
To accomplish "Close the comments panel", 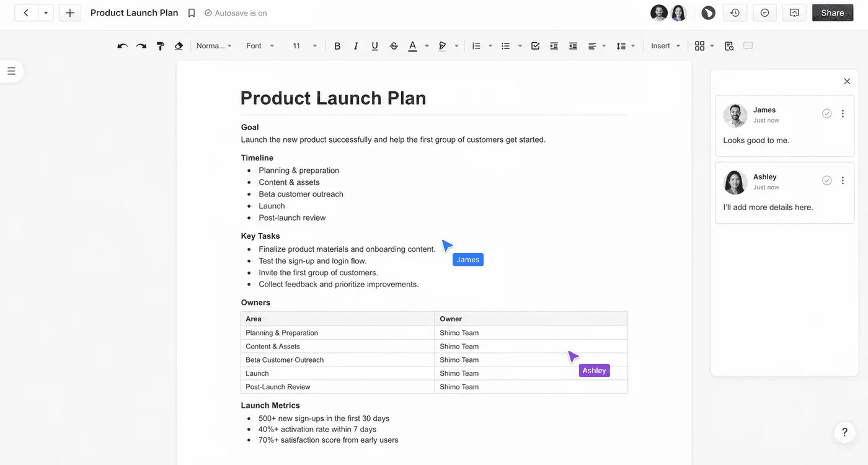I will [847, 81].
